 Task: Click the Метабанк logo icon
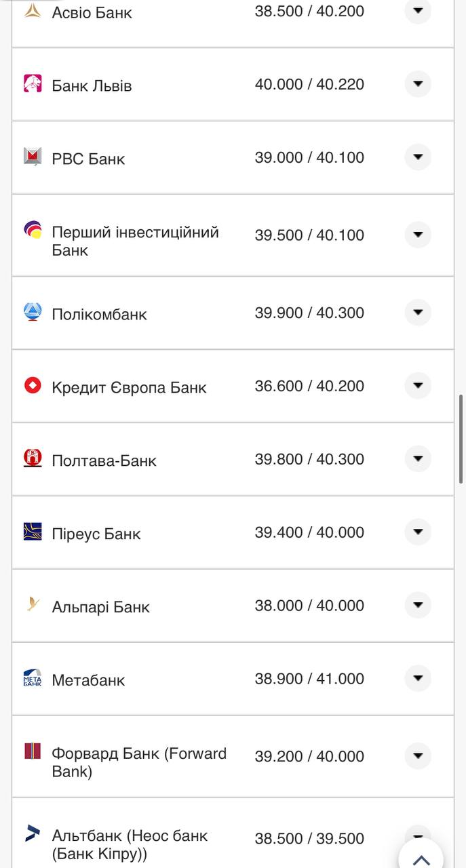pos(33,678)
